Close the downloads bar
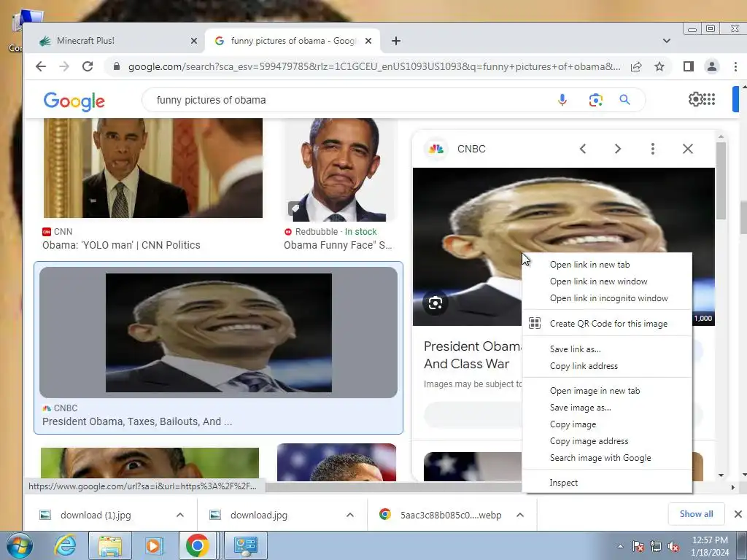This screenshot has height=560, width=747. point(738,514)
